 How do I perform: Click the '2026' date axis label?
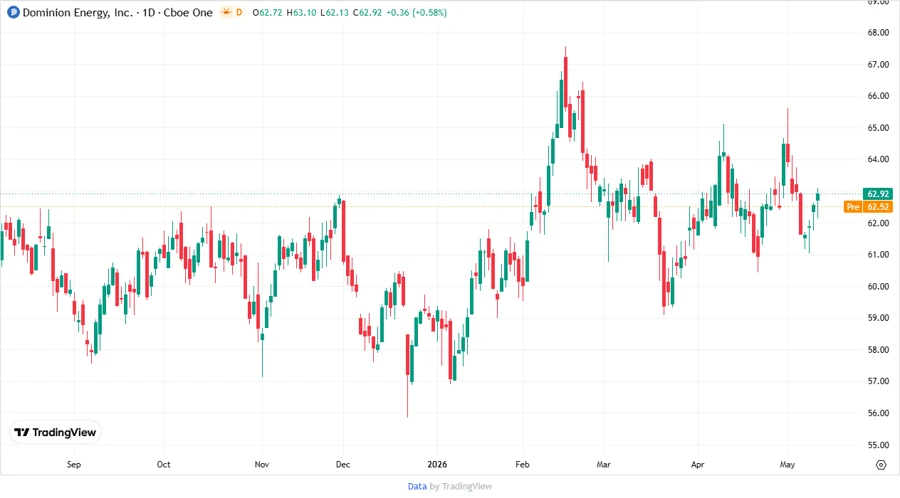(437, 464)
